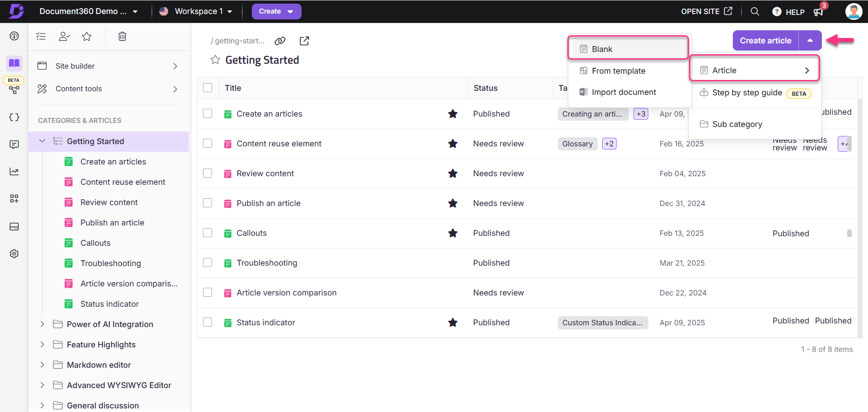Click the Create article button
Viewport: 868px width, 412px height.
(765, 41)
